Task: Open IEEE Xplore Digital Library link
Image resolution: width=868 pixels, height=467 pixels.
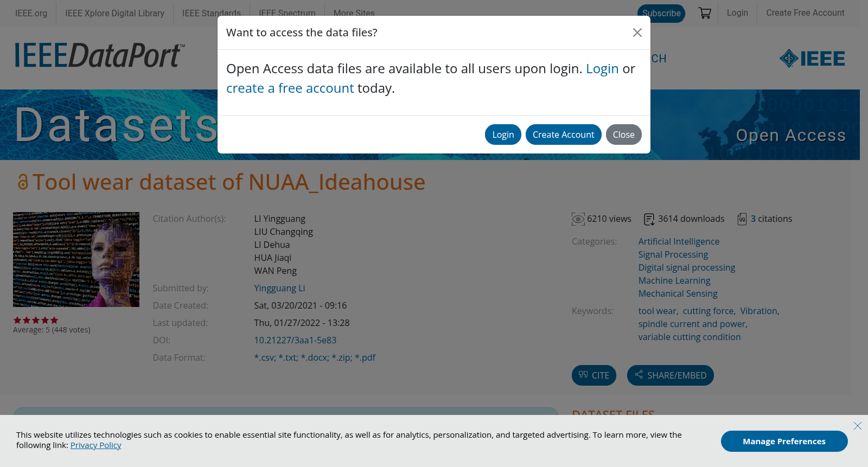Action: (115, 13)
